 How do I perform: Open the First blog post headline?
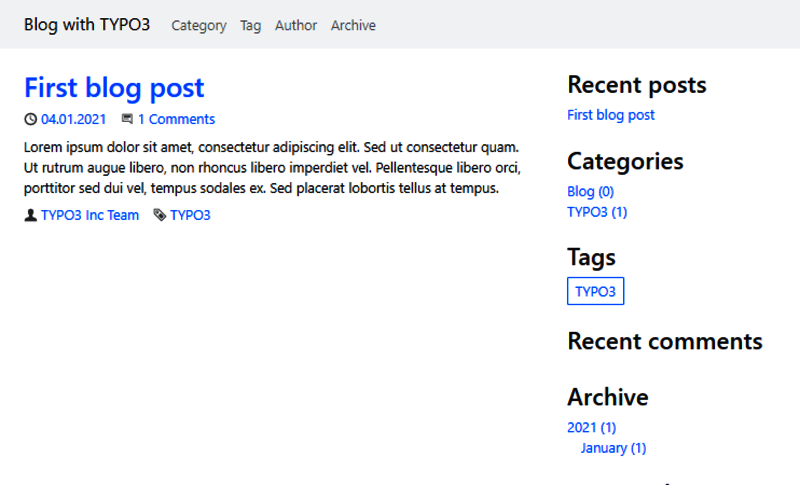click(114, 88)
